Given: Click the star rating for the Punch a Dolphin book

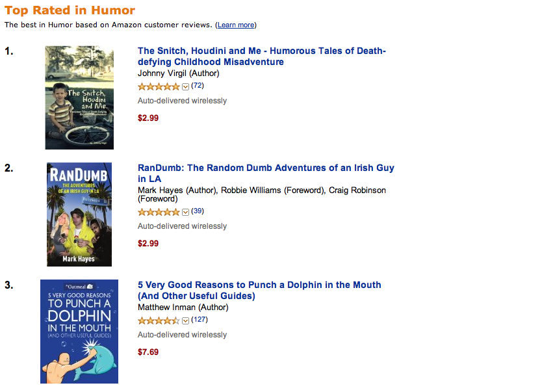Looking at the screenshot, I should click(159, 320).
